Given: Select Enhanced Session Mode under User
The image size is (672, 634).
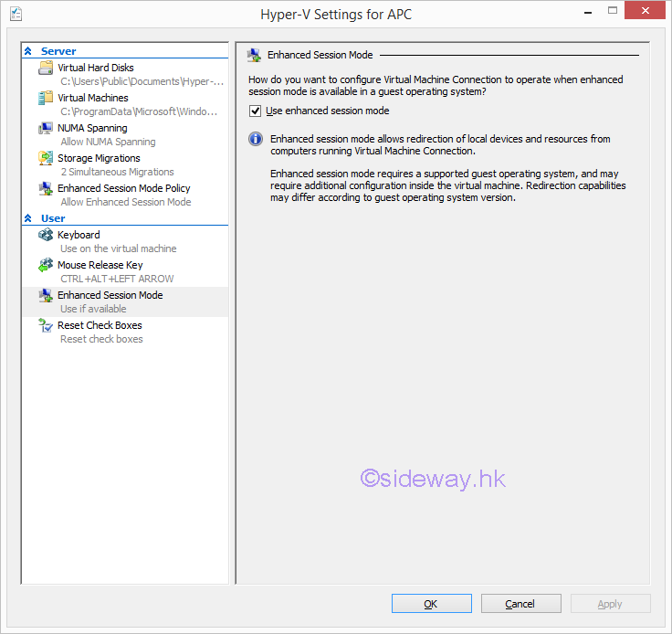Looking at the screenshot, I should click(x=110, y=296).
